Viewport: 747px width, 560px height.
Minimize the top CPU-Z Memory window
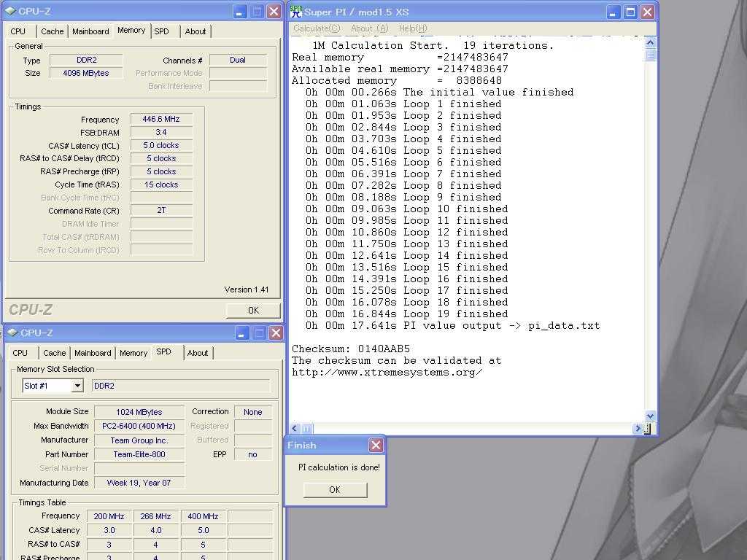click(x=239, y=12)
